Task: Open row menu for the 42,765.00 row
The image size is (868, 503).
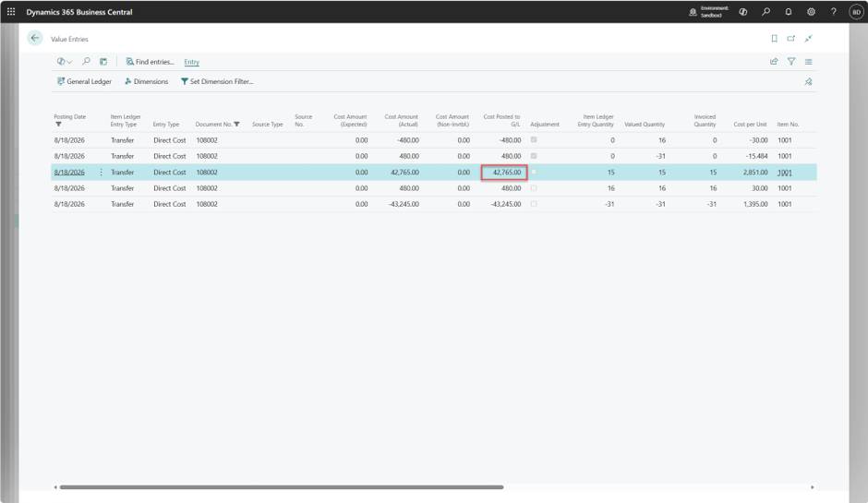Action: point(101,173)
